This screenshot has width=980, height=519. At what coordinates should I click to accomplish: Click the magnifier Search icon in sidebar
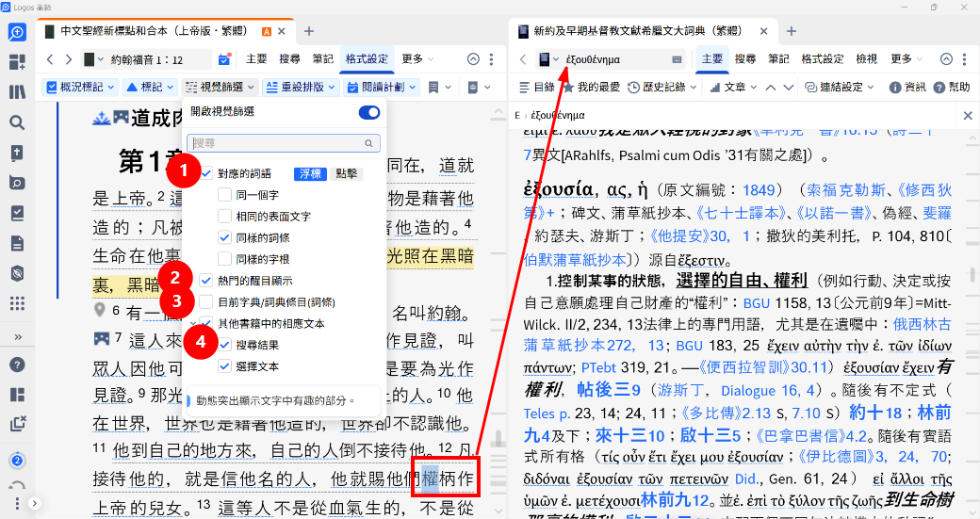(17, 122)
